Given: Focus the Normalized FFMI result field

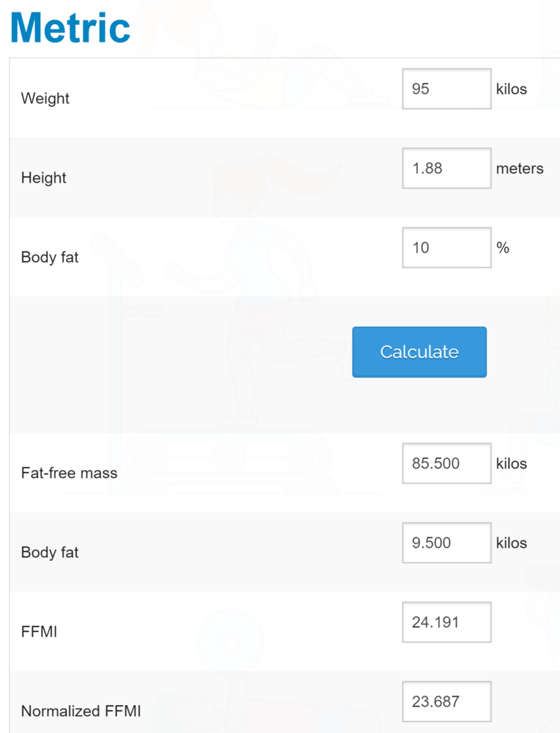Looking at the screenshot, I should (446, 701).
